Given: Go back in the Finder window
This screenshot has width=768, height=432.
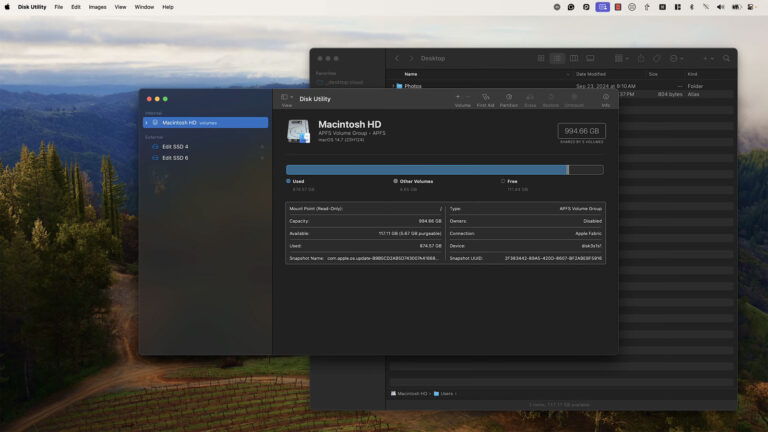Looking at the screenshot, I should (x=397, y=58).
